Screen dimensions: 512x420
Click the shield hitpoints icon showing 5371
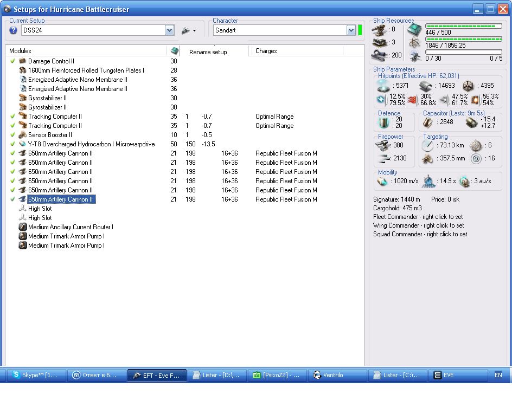point(383,86)
